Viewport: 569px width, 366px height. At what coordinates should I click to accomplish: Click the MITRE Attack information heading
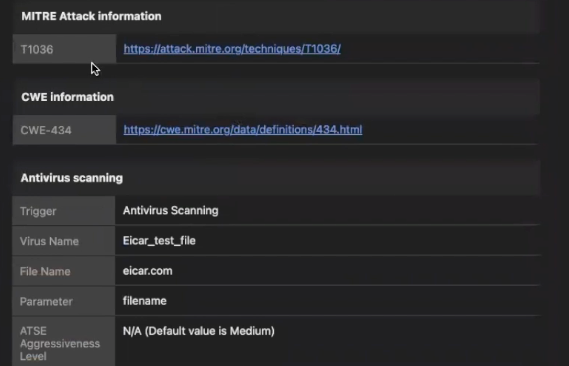coord(91,16)
